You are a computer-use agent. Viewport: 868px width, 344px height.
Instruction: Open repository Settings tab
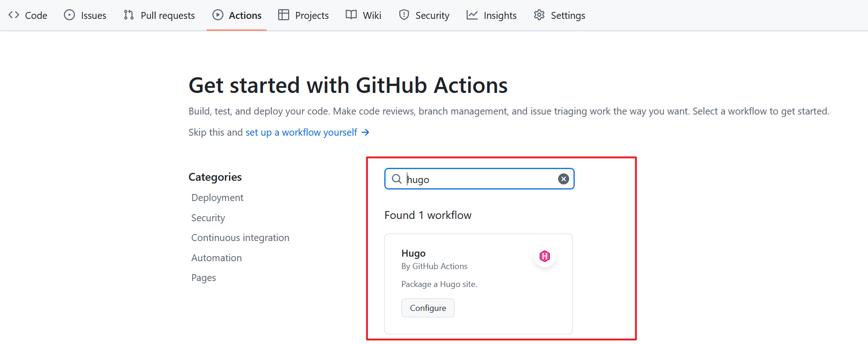point(560,15)
